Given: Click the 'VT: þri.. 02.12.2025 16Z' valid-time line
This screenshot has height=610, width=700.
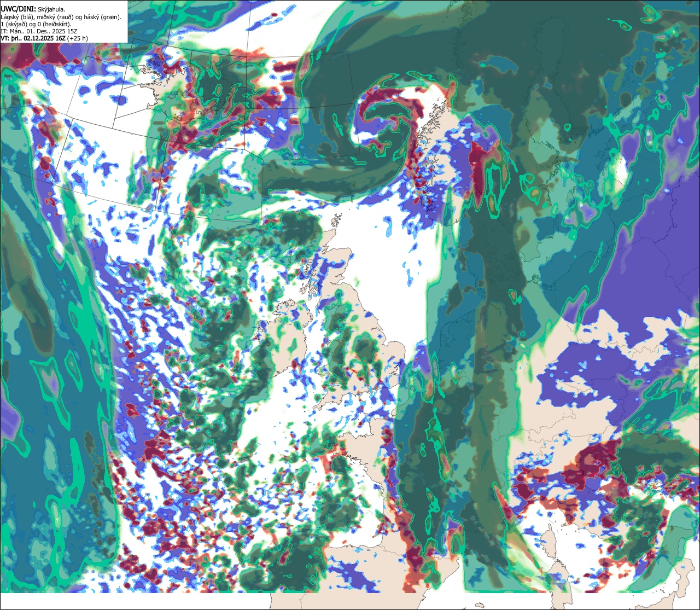Looking at the screenshot, I should (x=45, y=38).
